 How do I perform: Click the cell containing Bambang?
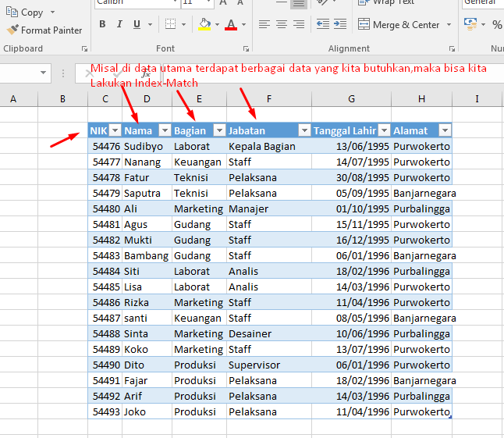tap(147, 255)
